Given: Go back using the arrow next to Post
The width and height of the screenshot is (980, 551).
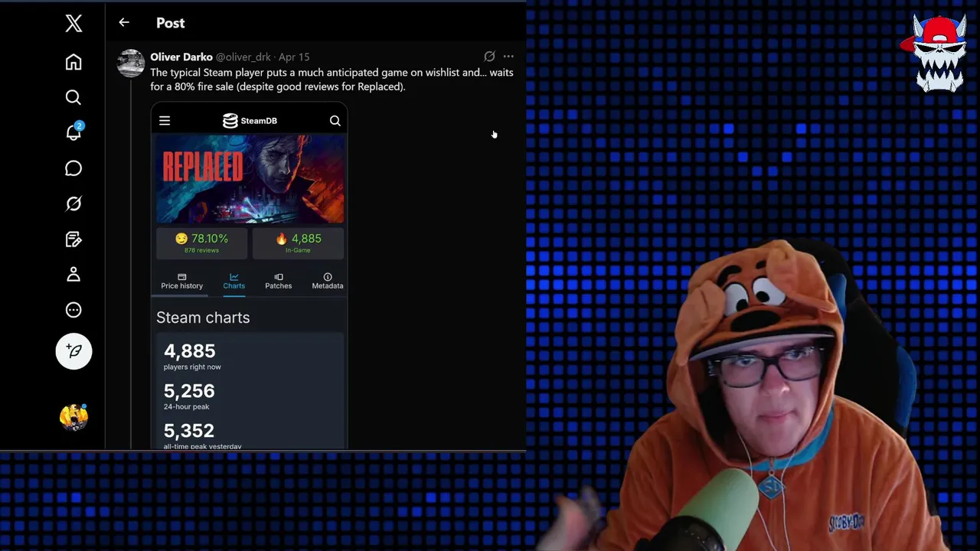Looking at the screenshot, I should (x=124, y=23).
